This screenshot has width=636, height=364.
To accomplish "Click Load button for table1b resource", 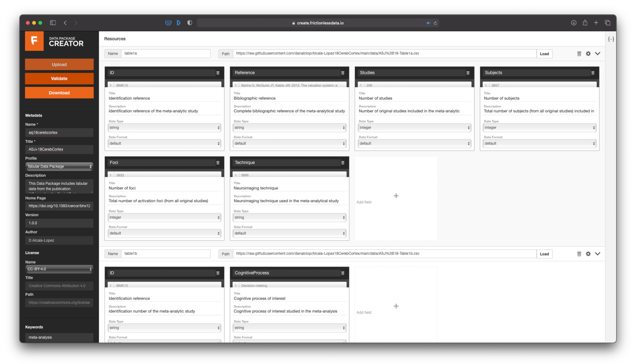I will click(x=545, y=253).
